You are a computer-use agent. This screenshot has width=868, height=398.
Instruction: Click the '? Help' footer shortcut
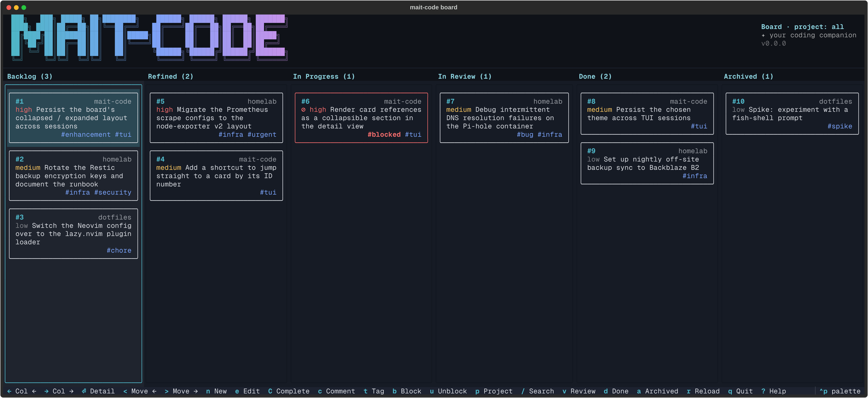773,391
